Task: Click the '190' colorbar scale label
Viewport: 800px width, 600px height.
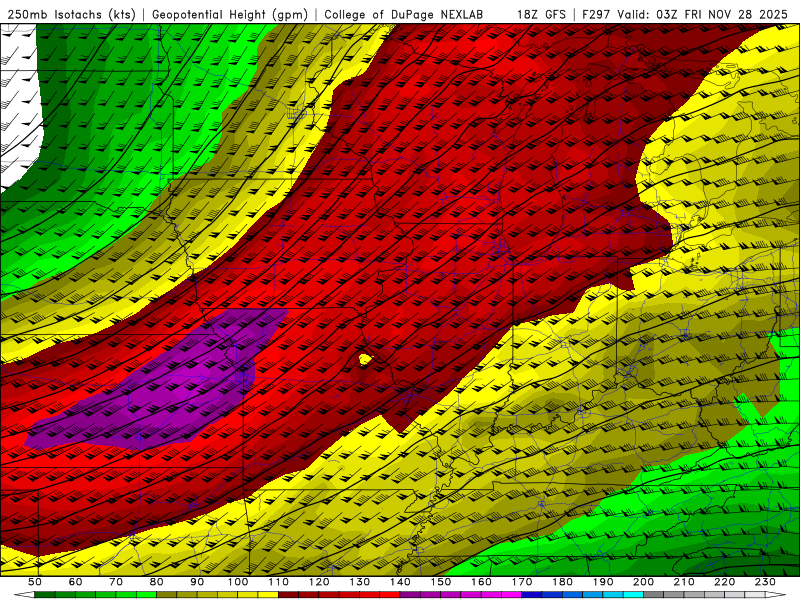Action: 603,582
